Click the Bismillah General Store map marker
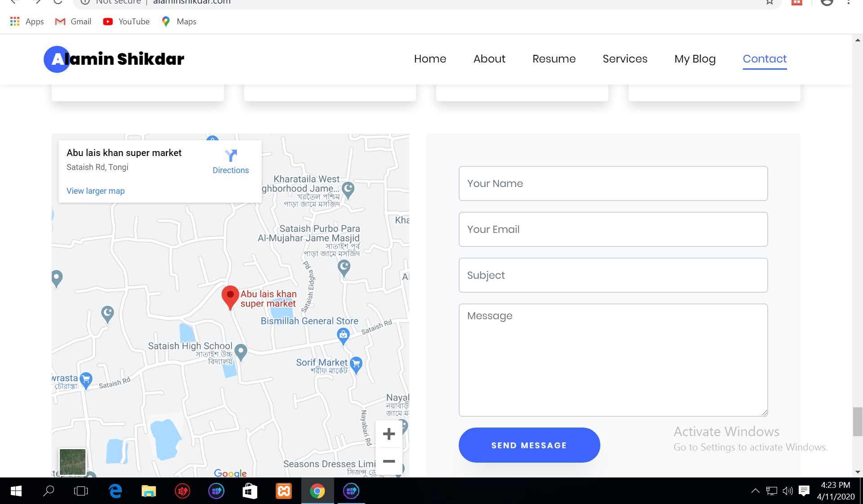 343,335
